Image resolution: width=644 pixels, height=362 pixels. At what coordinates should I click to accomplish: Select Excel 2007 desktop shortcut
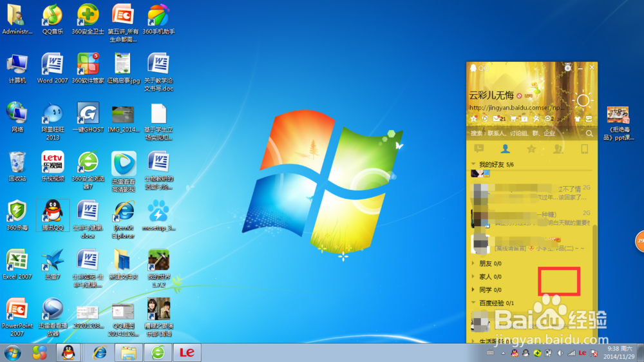pyautogui.click(x=17, y=264)
